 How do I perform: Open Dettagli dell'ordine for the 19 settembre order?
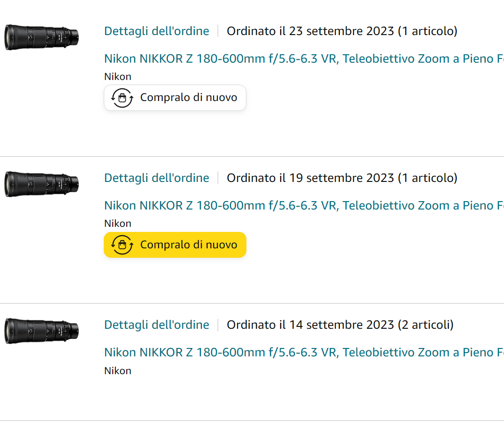click(157, 178)
